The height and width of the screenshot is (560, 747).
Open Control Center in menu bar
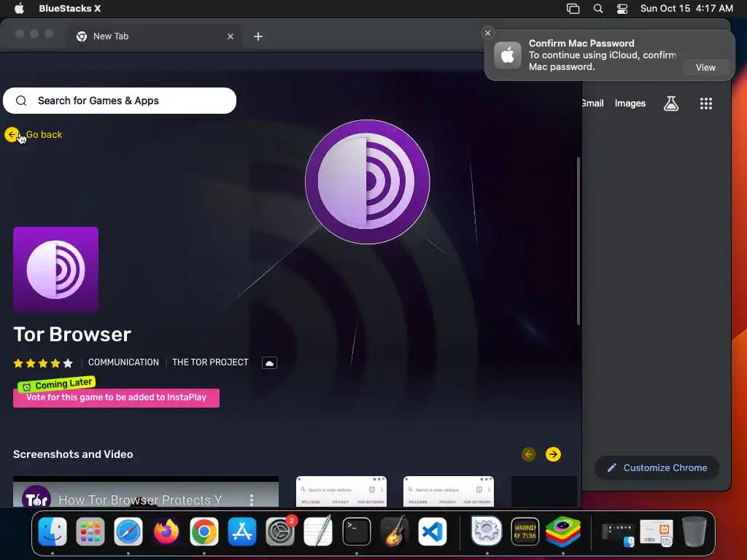(622, 9)
